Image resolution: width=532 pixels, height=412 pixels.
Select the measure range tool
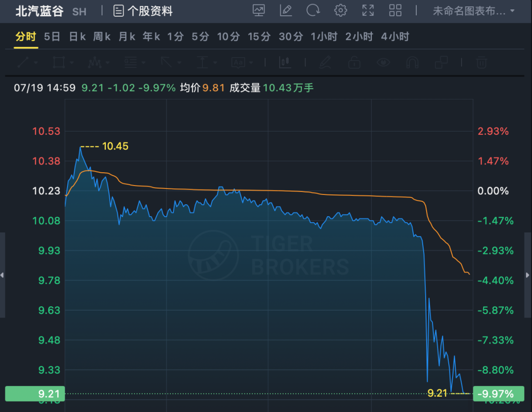point(202,63)
